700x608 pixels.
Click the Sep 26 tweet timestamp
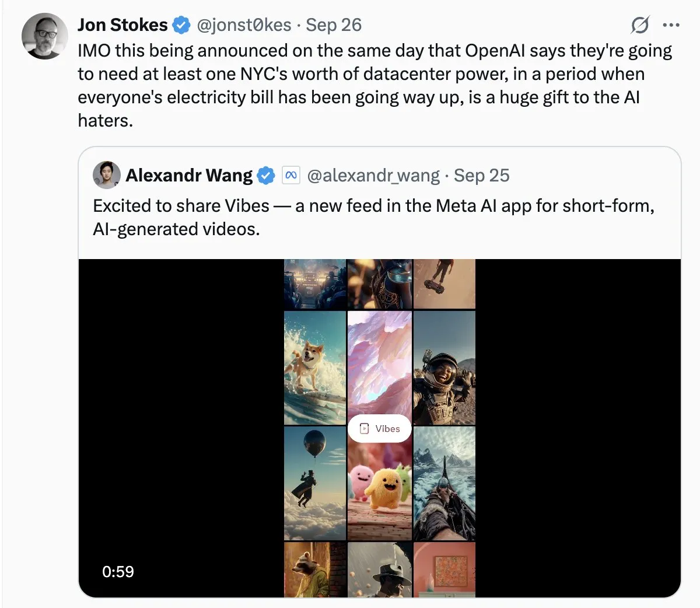point(334,25)
